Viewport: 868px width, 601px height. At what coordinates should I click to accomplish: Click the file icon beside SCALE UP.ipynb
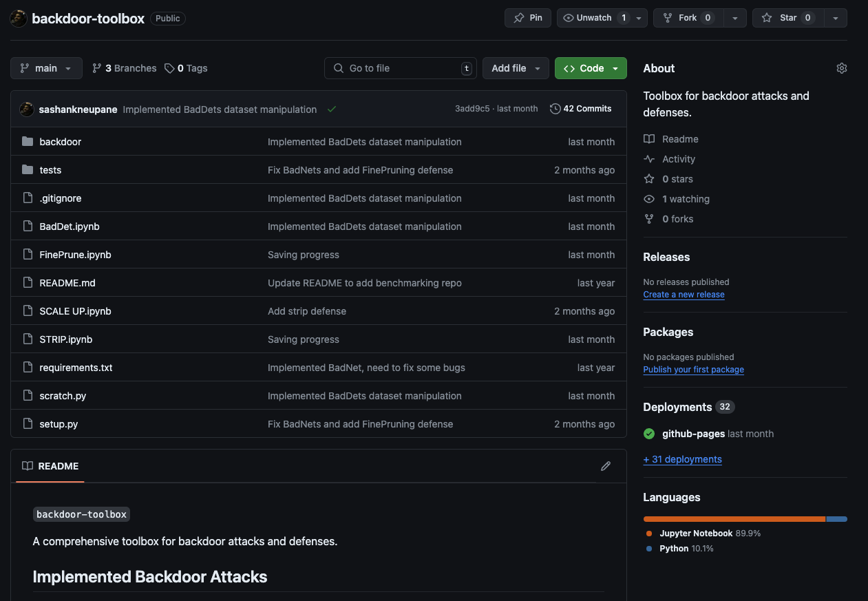point(28,310)
